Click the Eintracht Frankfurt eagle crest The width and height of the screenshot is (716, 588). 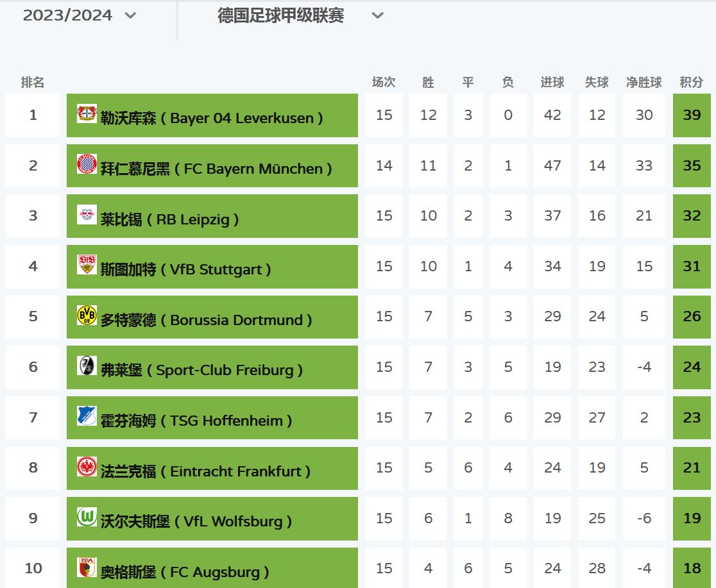coord(87,467)
